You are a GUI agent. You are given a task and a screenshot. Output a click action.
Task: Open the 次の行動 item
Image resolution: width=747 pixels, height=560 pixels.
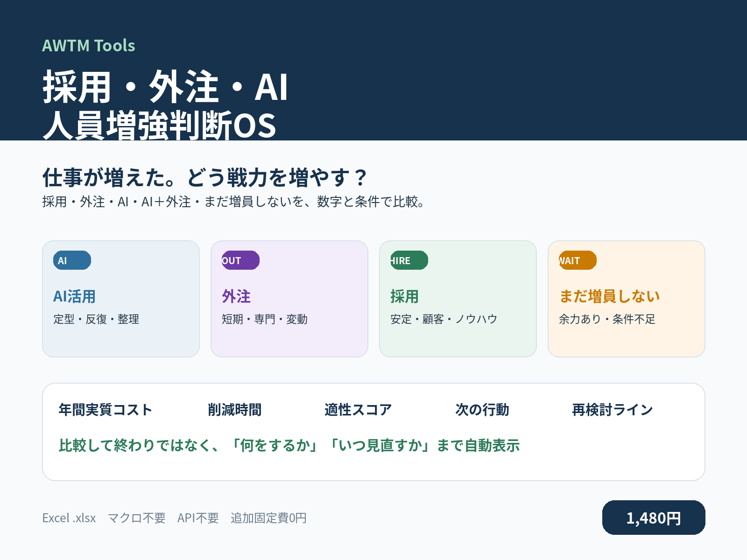tap(482, 410)
